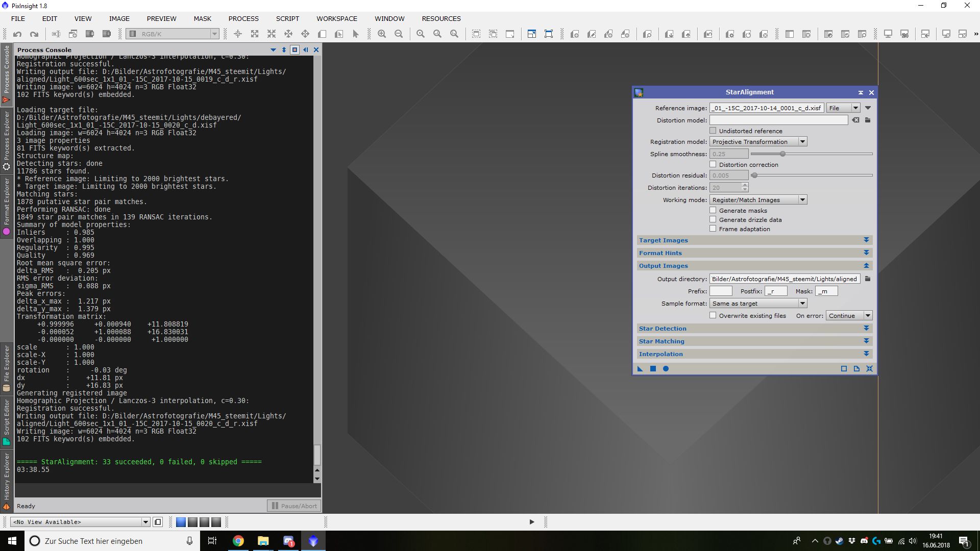
Task: Open the History Explorer side tab
Action: click(7, 480)
